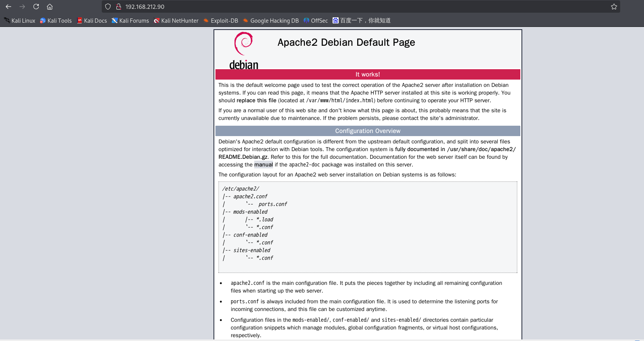644x341 pixels.
Task: Open the Kali Linux bookmark
Action: (x=20, y=20)
